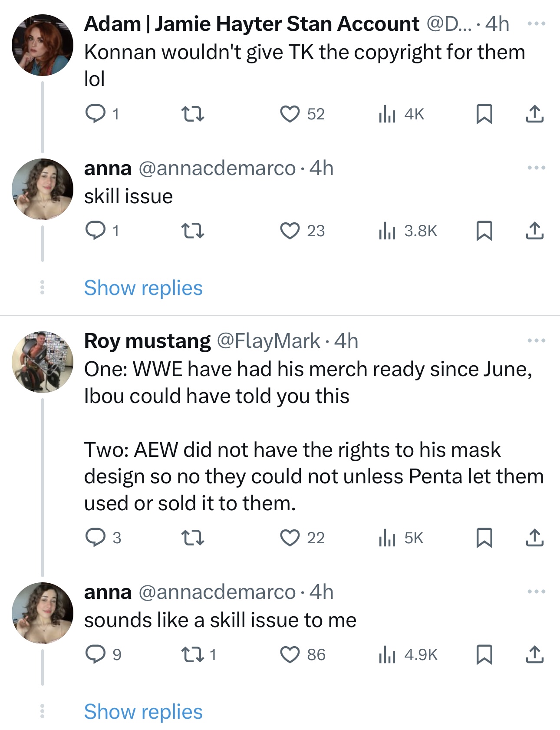Reply to Roy mustang's tweet with 3 replies
This screenshot has height=730, width=560.
pyautogui.click(x=95, y=538)
